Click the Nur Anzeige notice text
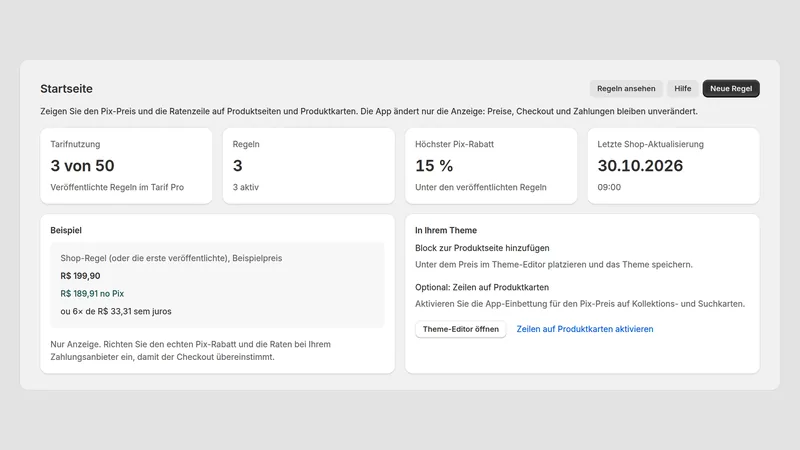Viewport: 800px width, 450px height. click(190, 351)
